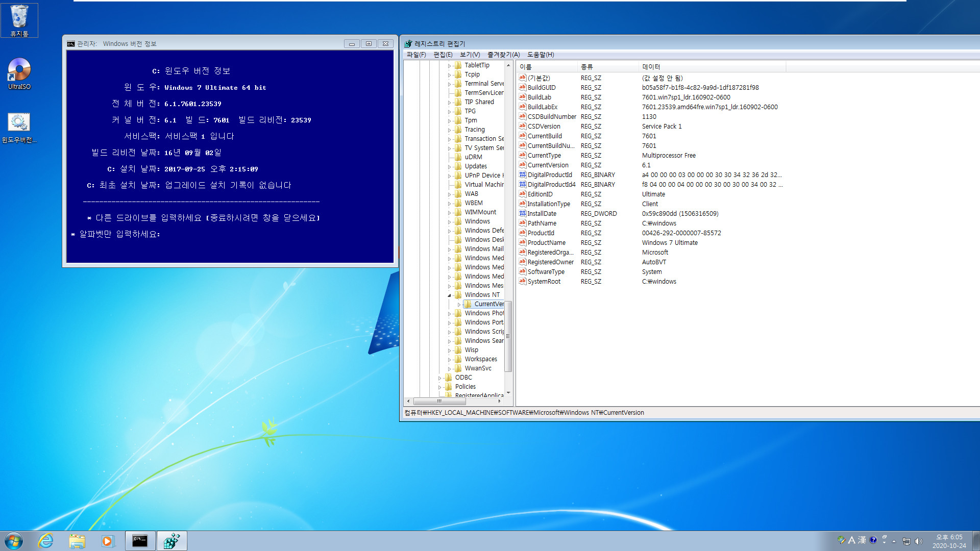Select the CSDVersion registry value

click(544, 126)
